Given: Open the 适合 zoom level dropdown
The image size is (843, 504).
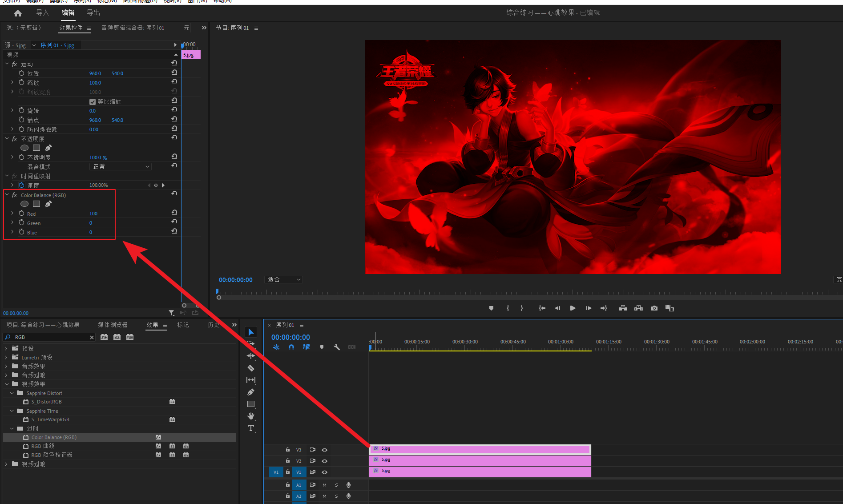Looking at the screenshot, I should [x=284, y=280].
